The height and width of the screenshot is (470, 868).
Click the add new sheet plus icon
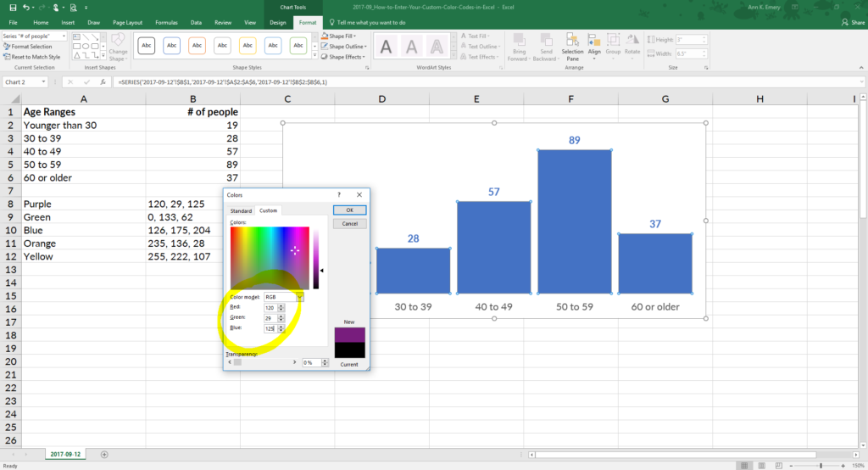pyautogui.click(x=104, y=454)
